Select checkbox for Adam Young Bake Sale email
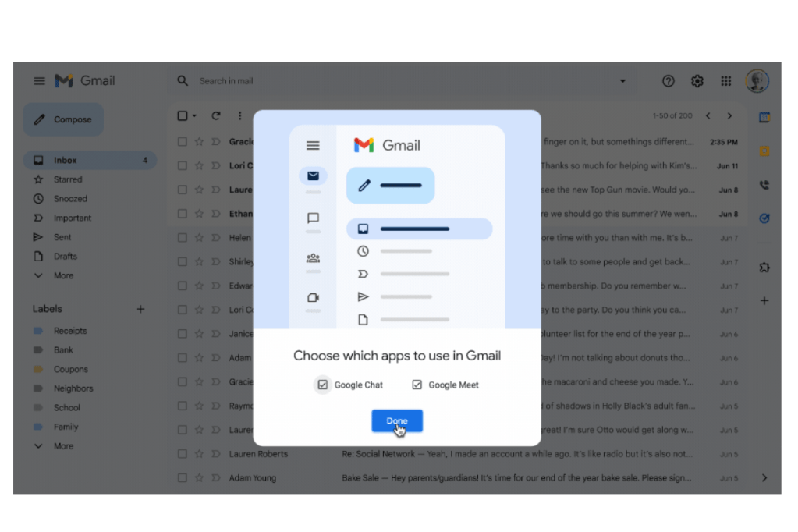This screenshot has width=798, height=532. 183,478
